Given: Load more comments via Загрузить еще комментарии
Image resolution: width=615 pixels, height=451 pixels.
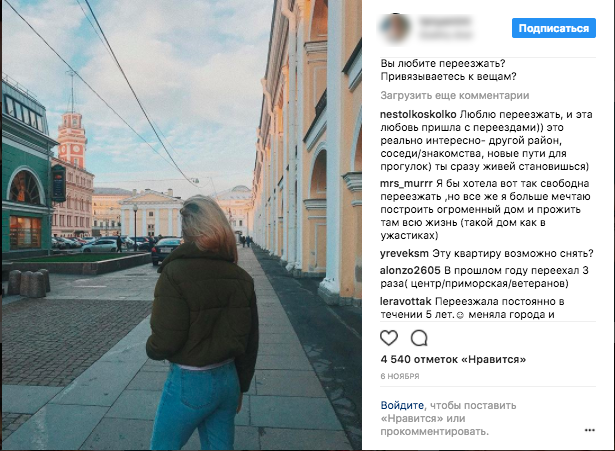Looking at the screenshot, I should 455,95.
